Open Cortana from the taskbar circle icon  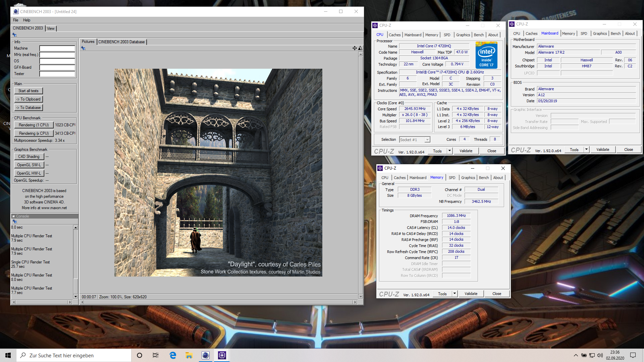(140, 355)
